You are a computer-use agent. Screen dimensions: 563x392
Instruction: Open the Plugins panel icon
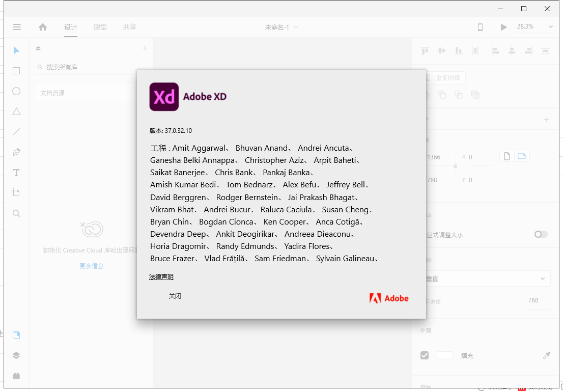coord(16,376)
